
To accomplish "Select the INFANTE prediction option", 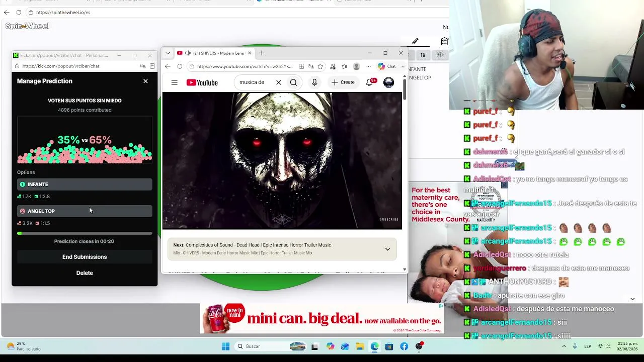I will click(x=85, y=185).
